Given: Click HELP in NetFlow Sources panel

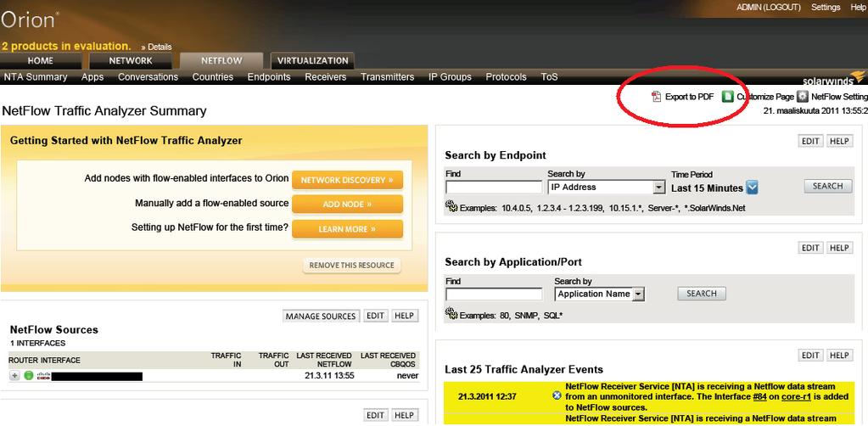Looking at the screenshot, I should pos(404,316).
